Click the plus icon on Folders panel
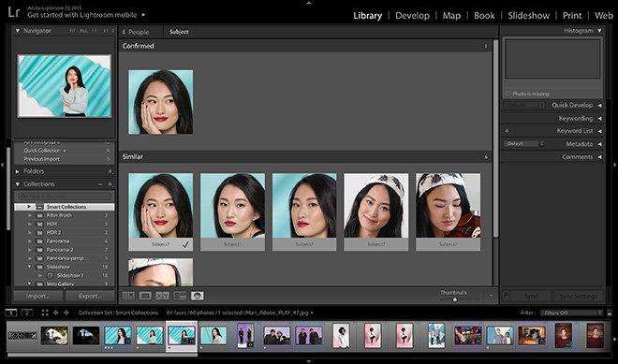 click(110, 171)
